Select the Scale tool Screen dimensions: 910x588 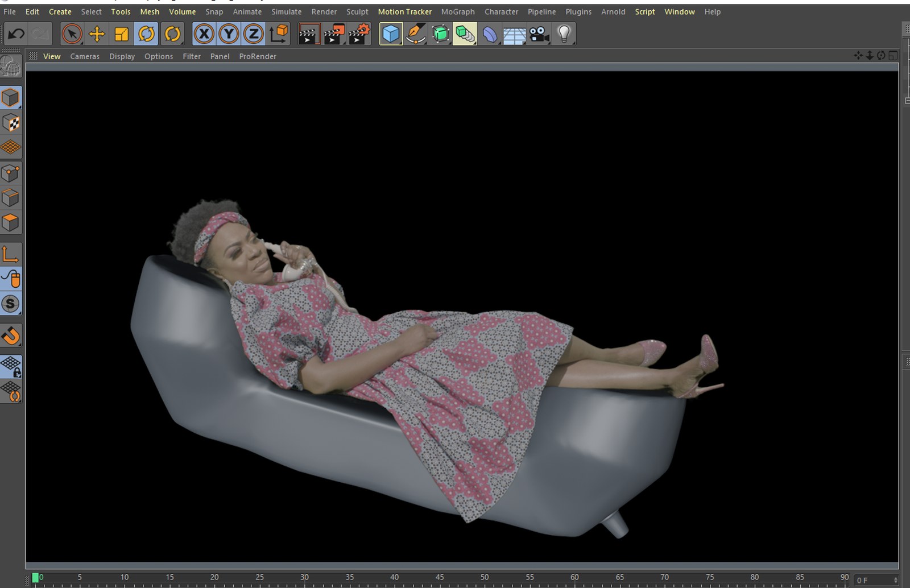(122, 34)
